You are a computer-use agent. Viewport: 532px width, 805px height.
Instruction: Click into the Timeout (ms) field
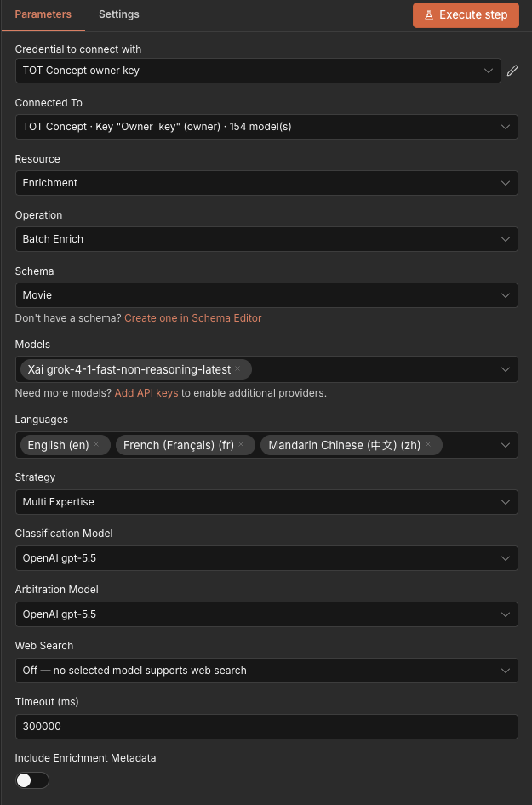click(266, 727)
